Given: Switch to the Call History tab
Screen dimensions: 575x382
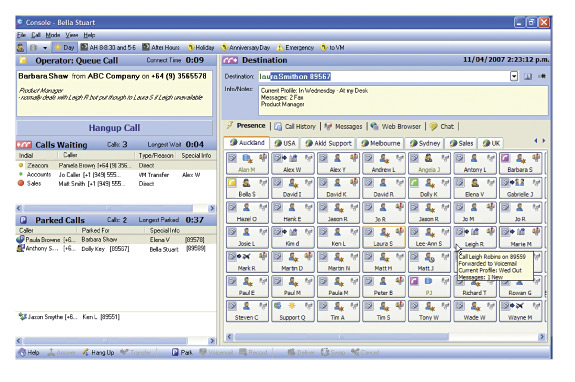Looking at the screenshot, I should (295, 126).
